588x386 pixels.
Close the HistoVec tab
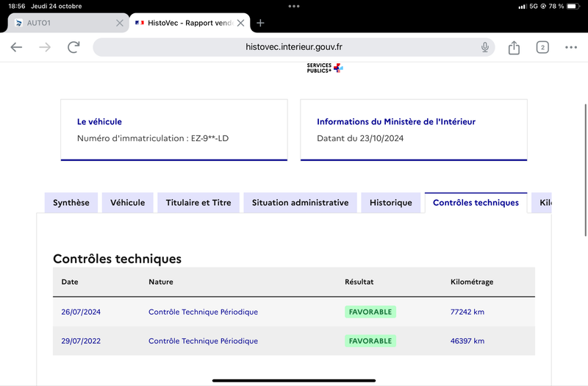pyautogui.click(x=241, y=23)
